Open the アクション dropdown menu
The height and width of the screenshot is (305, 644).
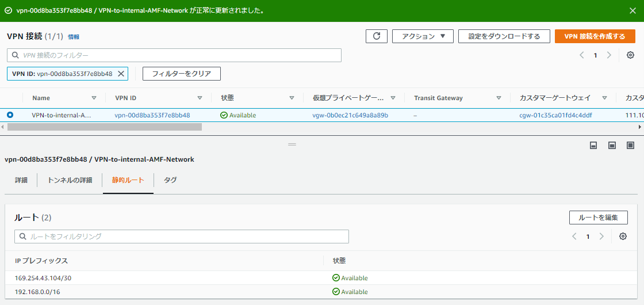(423, 36)
